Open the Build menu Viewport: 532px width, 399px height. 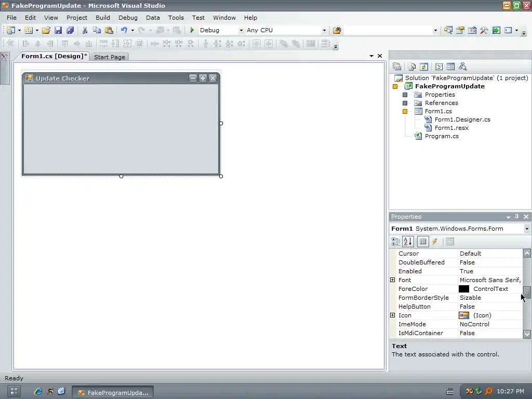pyautogui.click(x=103, y=18)
